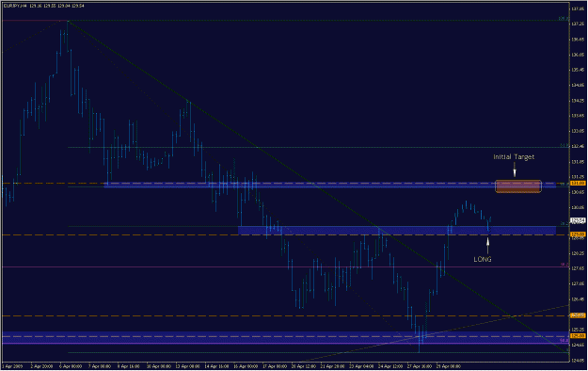This screenshot has height=371, width=588.
Task: Click the 132.45 tick on price scale
Action: click(x=579, y=147)
